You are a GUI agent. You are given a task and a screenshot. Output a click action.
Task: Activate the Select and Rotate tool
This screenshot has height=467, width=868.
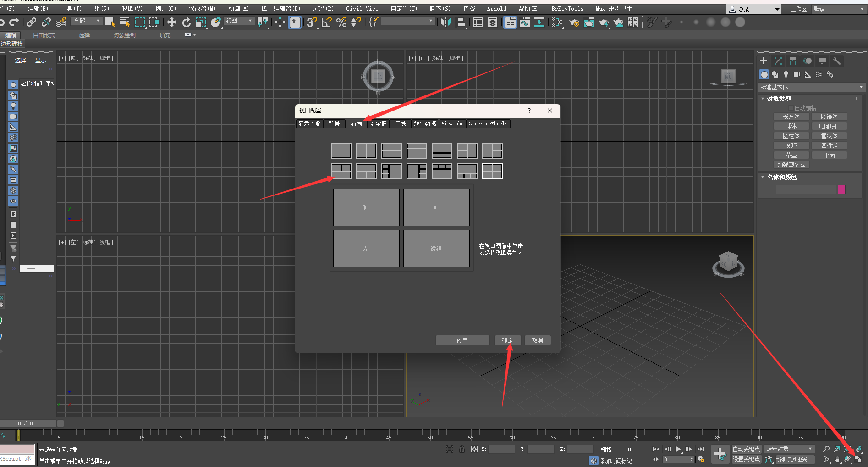(187, 22)
